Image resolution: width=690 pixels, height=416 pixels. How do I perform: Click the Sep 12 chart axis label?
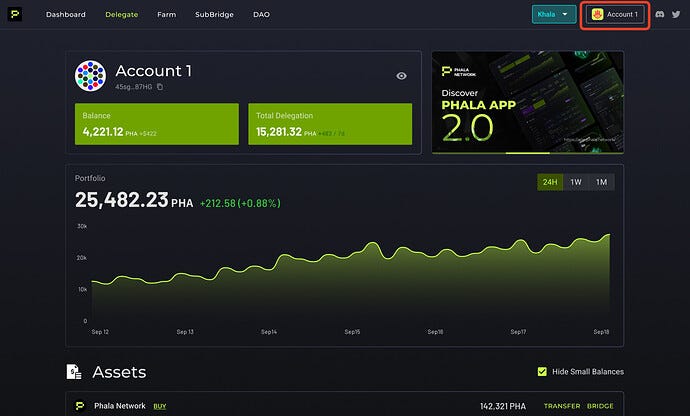pyautogui.click(x=100, y=331)
